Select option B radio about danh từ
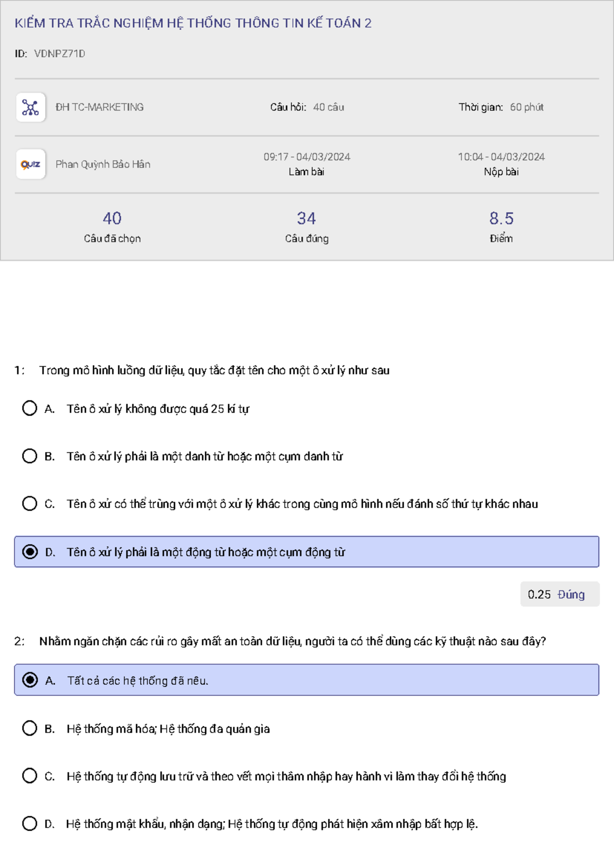 [30, 456]
